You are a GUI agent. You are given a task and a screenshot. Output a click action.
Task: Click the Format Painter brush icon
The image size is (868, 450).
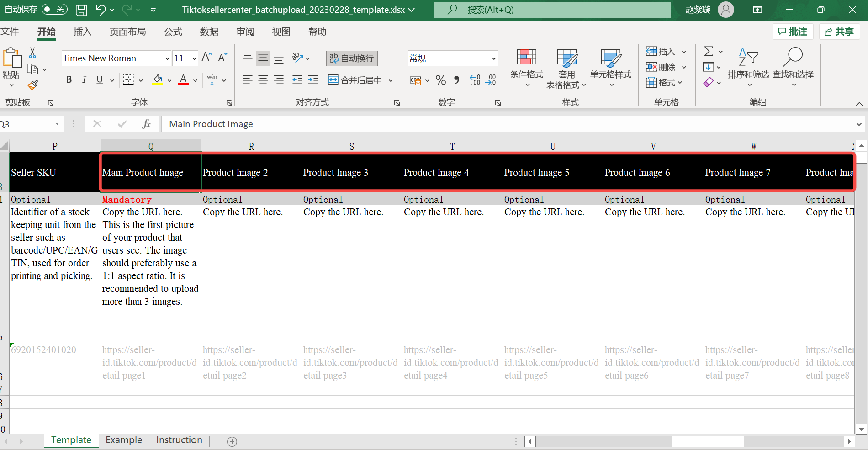pyautogui.click(x=32, y=85)
